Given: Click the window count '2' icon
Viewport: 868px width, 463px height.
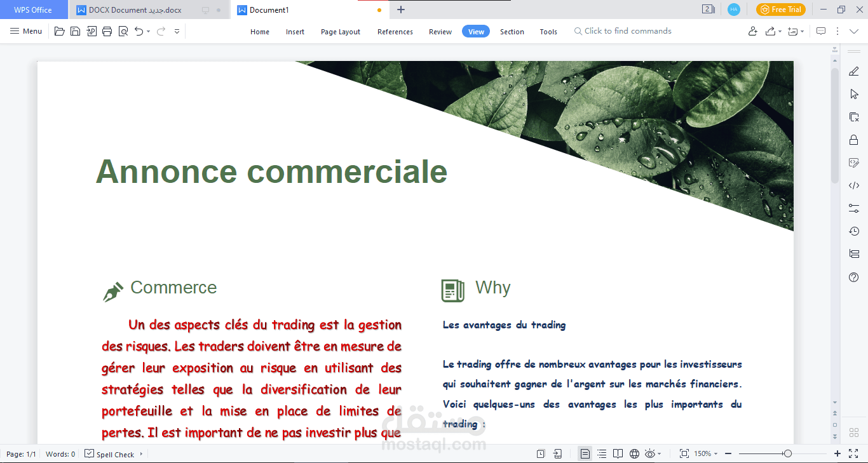Looking at the screenshot, I should (708, 10).
